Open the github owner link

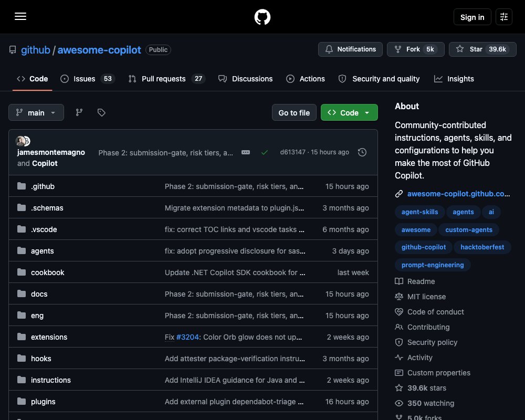point(36,50)
